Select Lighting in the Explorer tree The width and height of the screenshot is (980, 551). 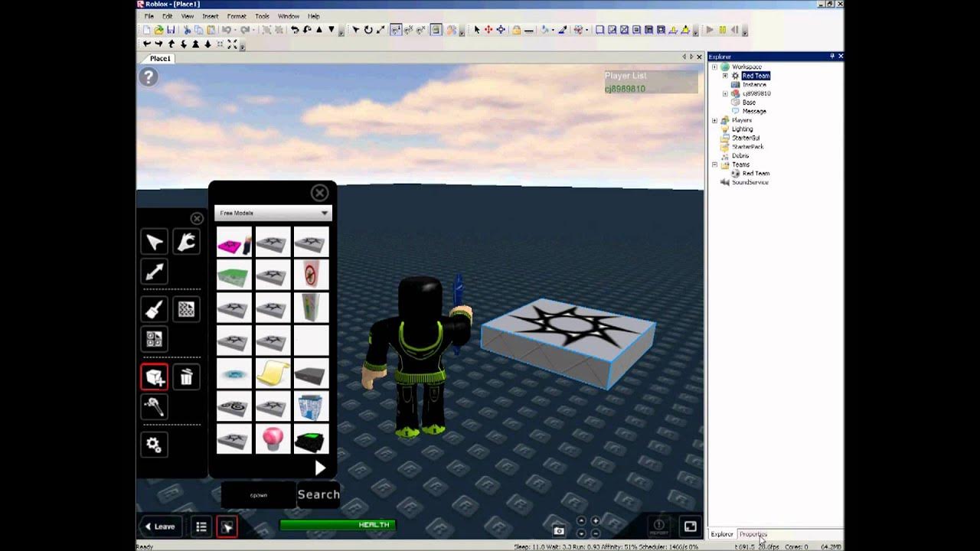(x=742, y=129)
